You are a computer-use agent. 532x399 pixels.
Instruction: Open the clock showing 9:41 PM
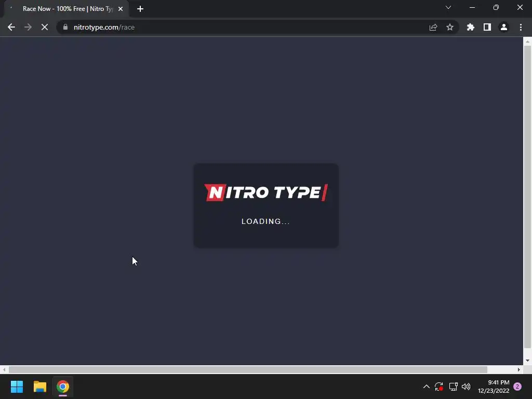(x=494, y=387)
